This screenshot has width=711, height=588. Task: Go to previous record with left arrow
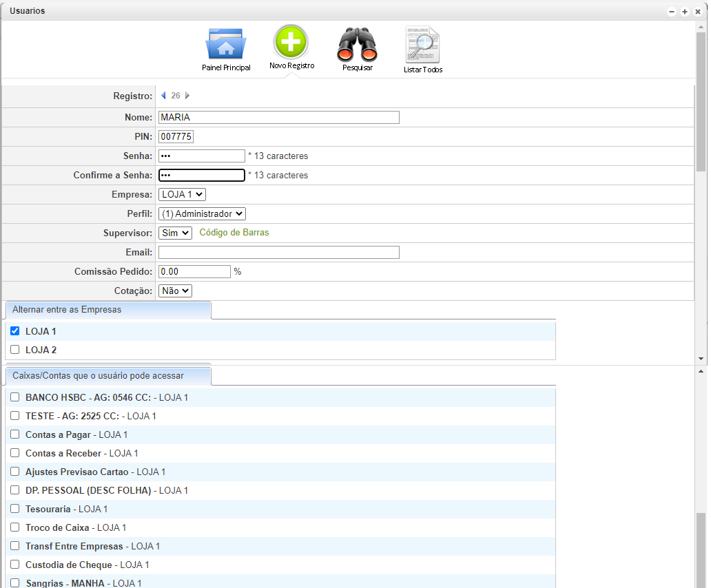coord(163,96)
